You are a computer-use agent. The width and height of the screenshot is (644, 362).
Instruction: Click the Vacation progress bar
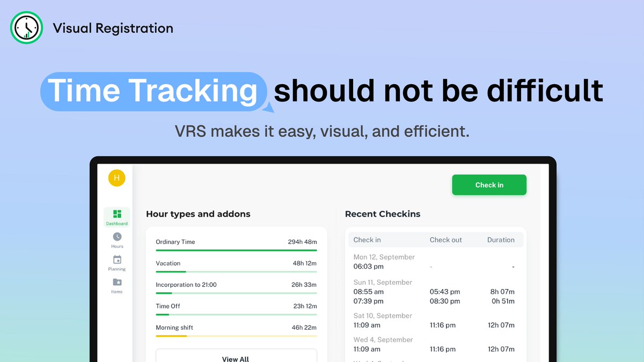pos(236,271)
